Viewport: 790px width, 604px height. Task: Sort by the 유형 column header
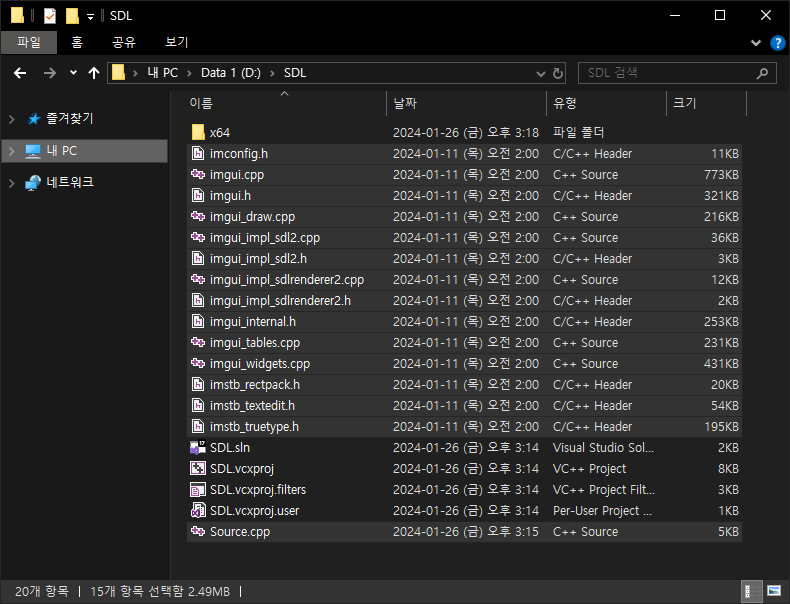point(607,103)
